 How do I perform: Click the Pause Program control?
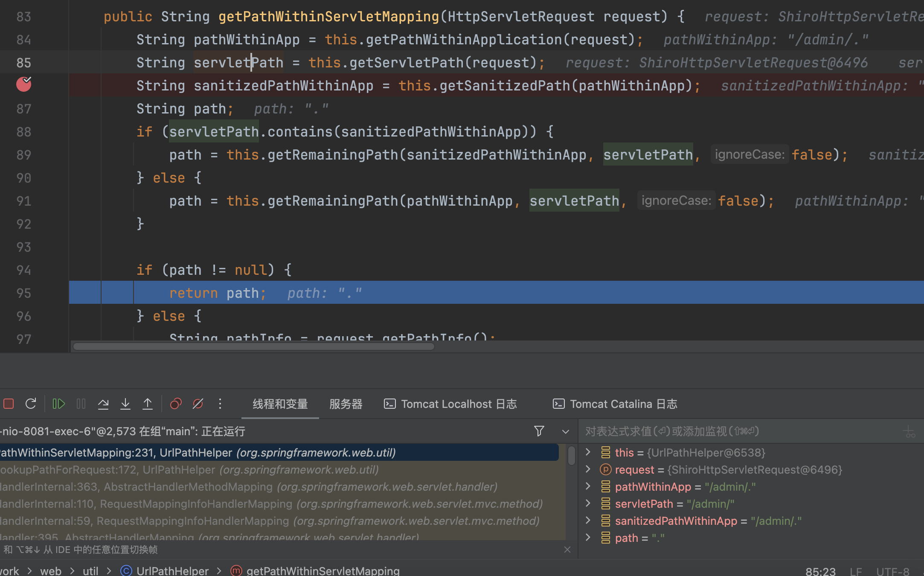click(x=81, y=404)
